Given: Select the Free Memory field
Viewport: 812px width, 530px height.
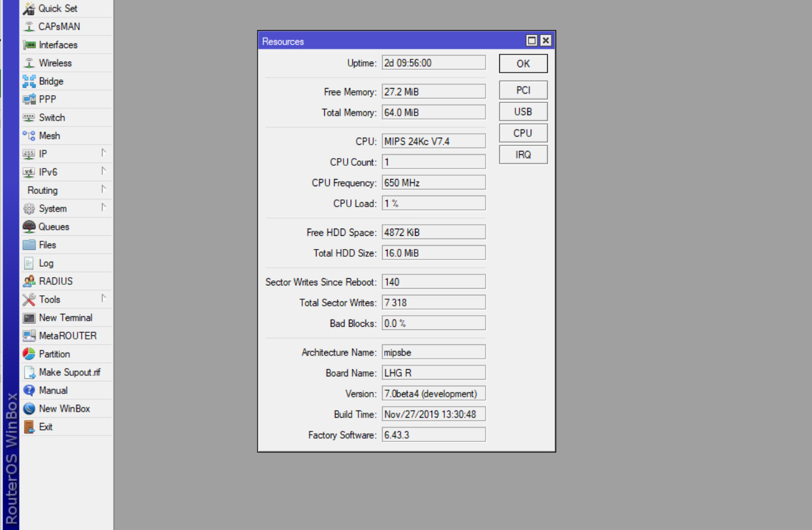Looking at the screenshot, I should coord(434,91).
